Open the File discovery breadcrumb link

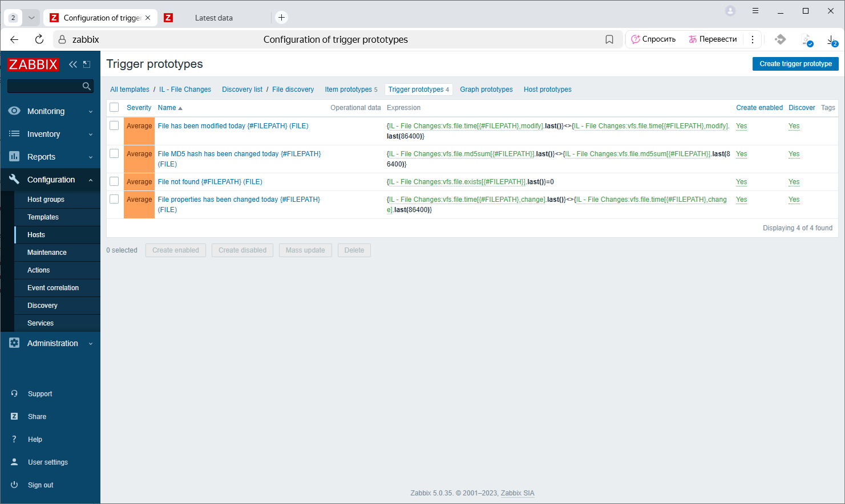coord(293,90)
